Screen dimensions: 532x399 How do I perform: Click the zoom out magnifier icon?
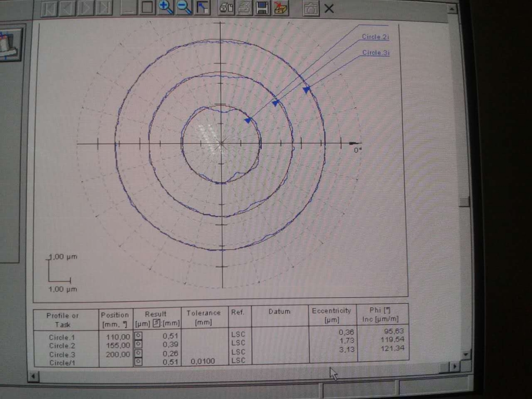(184, 7)
